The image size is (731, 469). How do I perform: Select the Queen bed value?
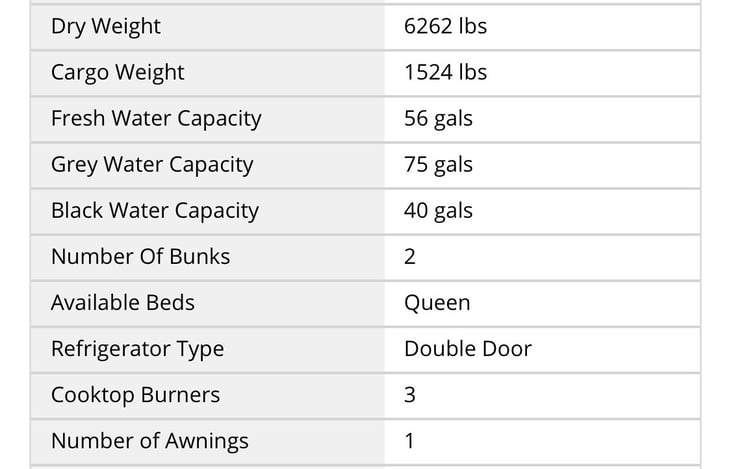tap(437, 303)
